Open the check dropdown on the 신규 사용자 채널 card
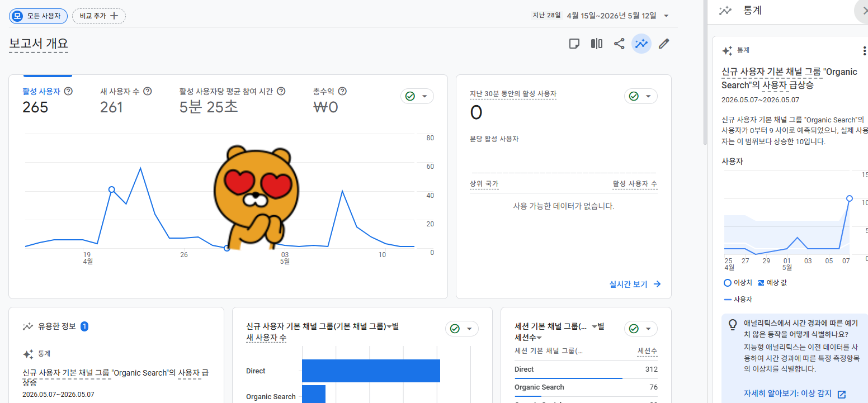This screenshot has width=868, height=403. (462, 329)
